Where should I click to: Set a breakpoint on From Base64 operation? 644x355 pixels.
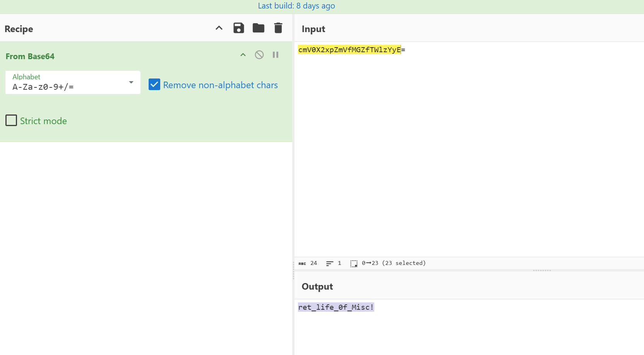276,55
